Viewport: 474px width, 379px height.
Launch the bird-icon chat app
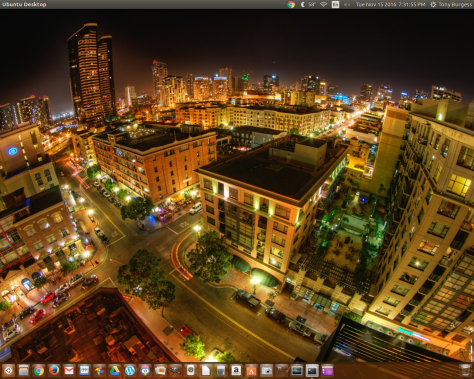click(145, 370)
